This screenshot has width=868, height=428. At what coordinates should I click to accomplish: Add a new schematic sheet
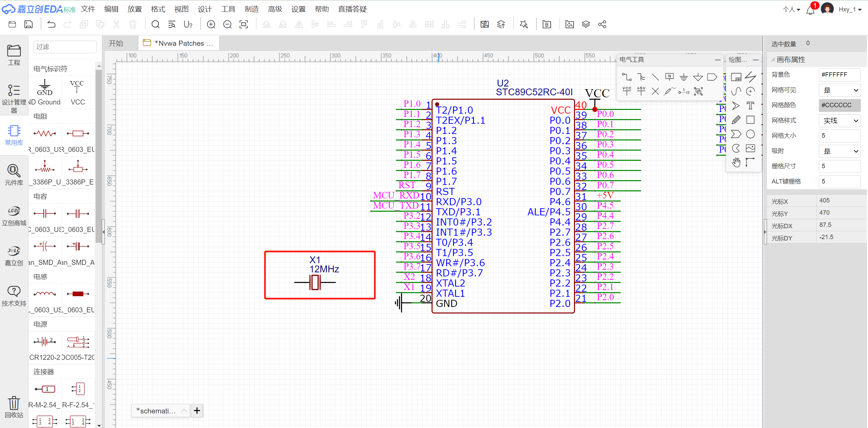click(197, 411)
